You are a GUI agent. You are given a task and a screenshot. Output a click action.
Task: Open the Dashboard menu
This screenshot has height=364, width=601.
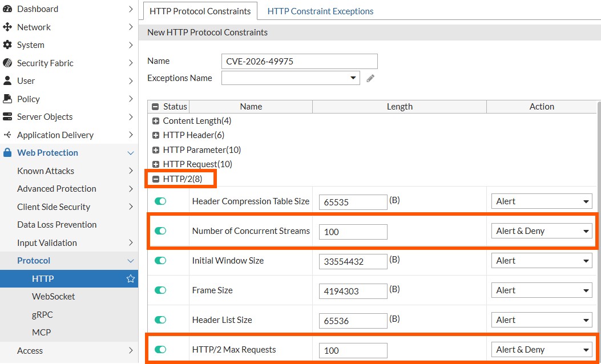click(69, 9)
